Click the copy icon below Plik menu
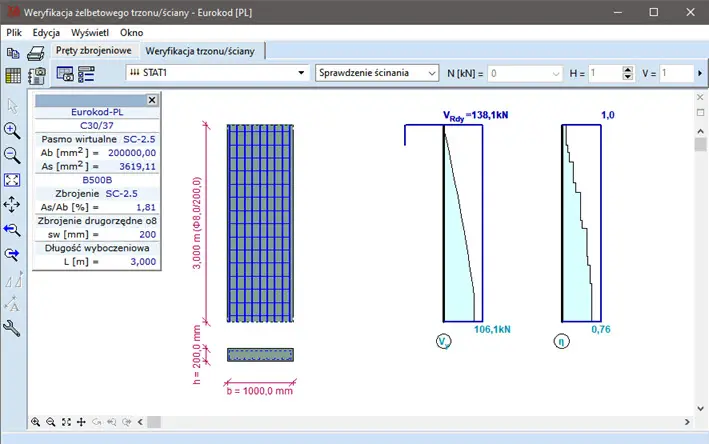This screenshot has width=709, height=444. pyautogui.click(x=13, y=53)
